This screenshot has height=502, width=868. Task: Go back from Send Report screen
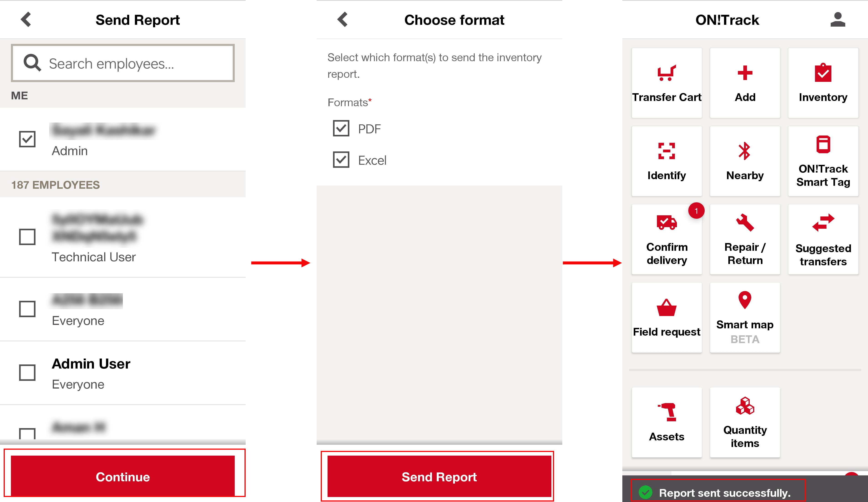[x=26, y=20]
